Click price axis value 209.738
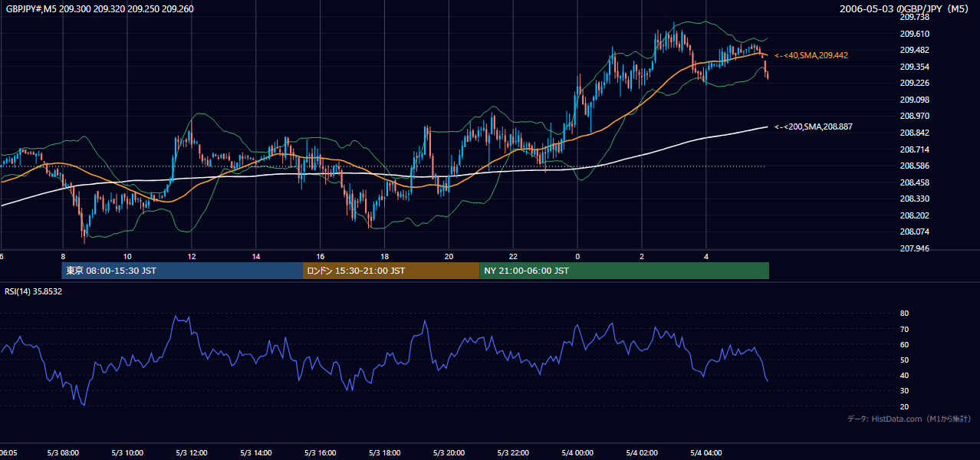The height and width of the screenshot is (460, 980). click(914, 17)
